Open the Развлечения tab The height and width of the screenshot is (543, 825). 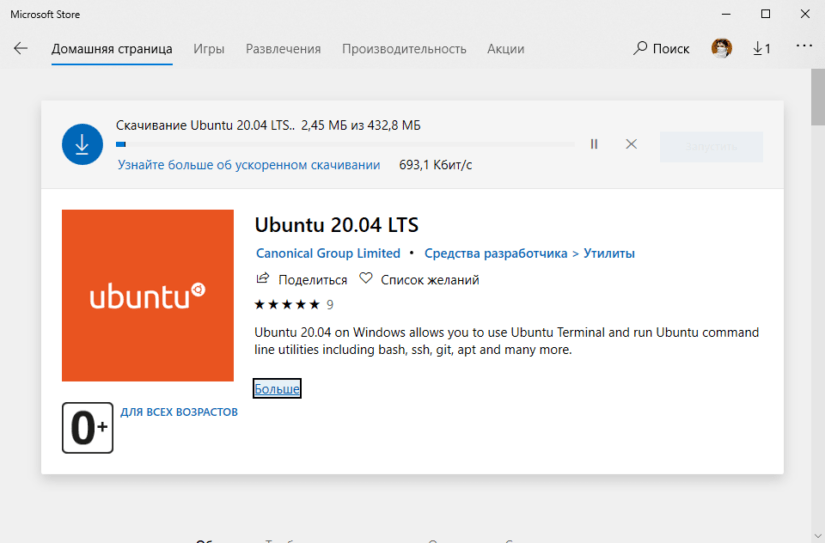click(283, 49)
